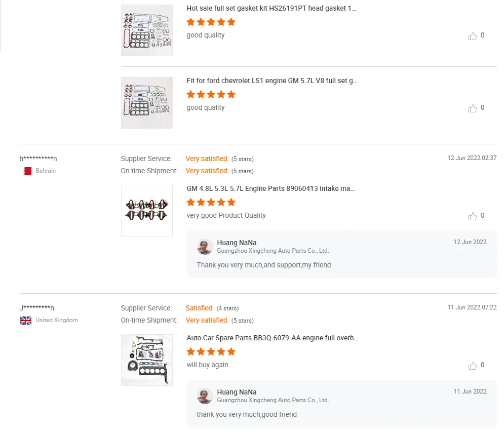Click thumbs-up on 'will buy again' review

(473, 365)
